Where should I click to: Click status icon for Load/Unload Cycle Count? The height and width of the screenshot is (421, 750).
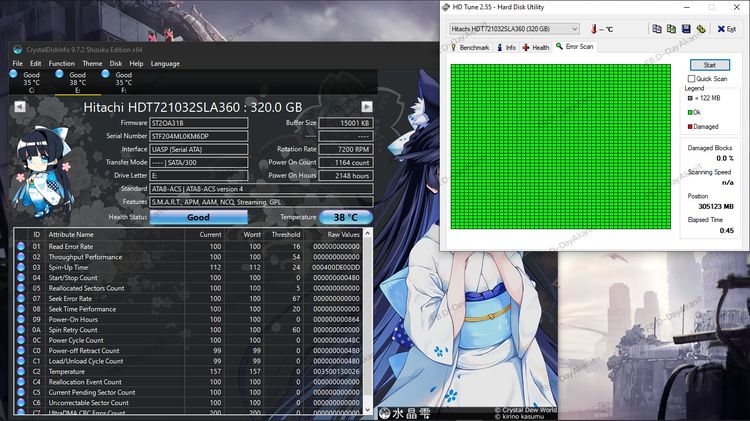[x=21, y=361]
